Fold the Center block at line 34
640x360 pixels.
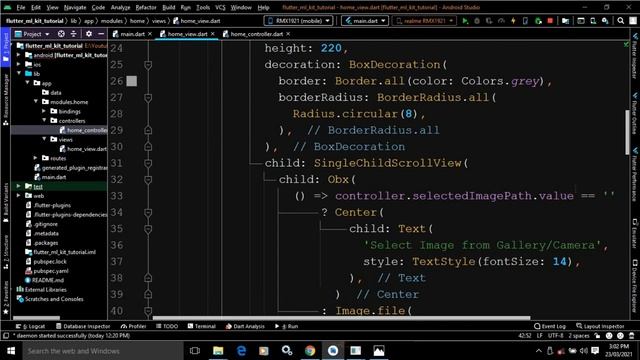click(x=148, y=212)
